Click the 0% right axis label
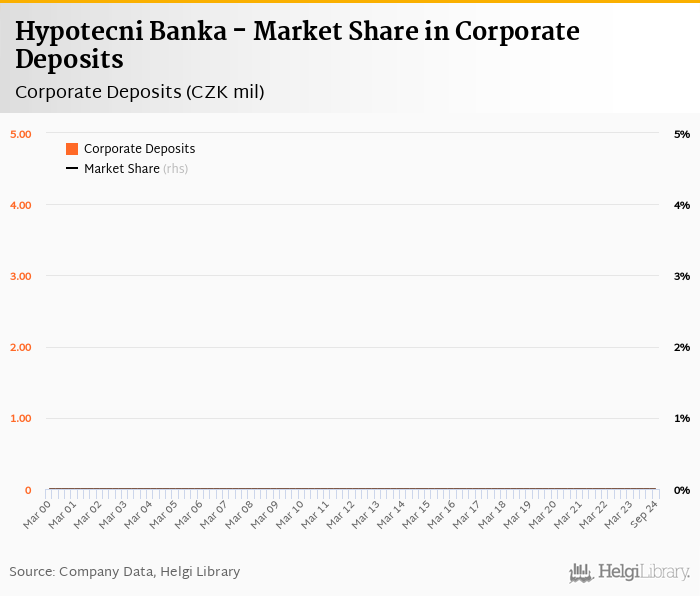Screen dimensions: 700x596 click(x=682, y=490)
